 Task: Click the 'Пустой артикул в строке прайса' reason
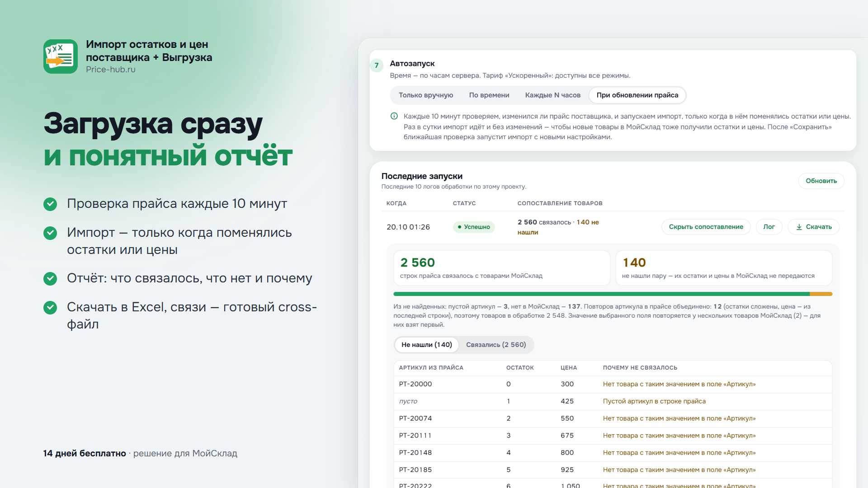coord(654,401)
